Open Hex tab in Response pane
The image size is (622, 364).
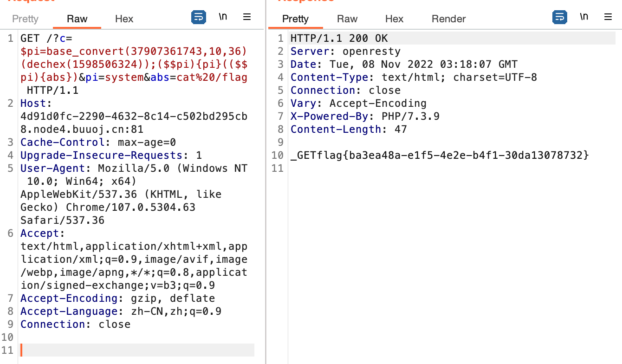(x=395, y=19)
